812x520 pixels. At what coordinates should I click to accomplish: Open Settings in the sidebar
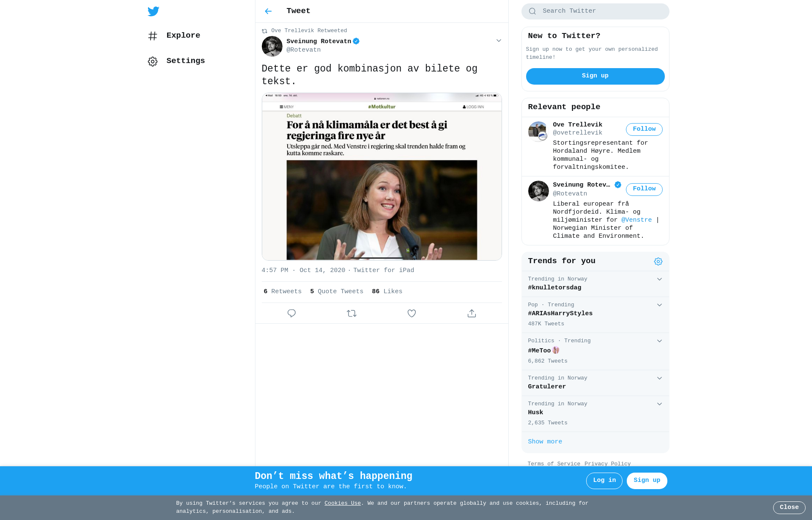click(x=185, y=61)
